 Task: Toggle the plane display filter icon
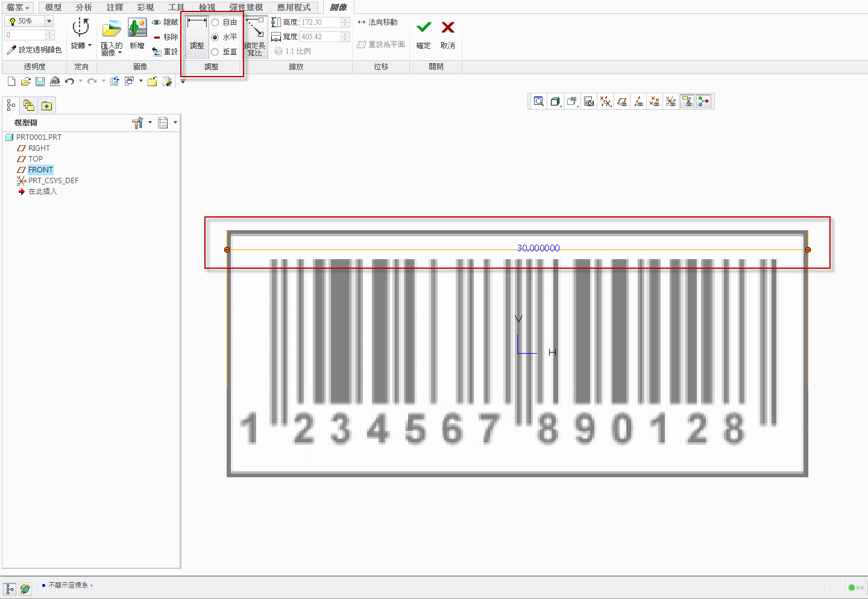622,102
